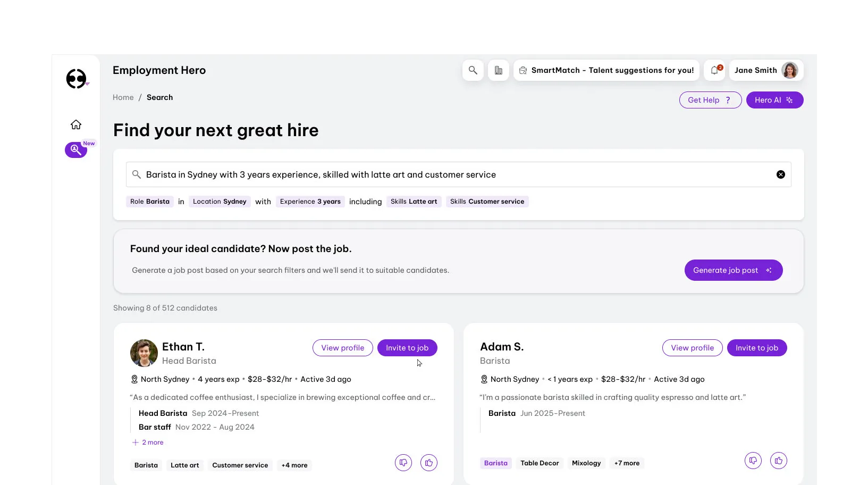Select the Experience 3 years filter chip

coord(310,202)
